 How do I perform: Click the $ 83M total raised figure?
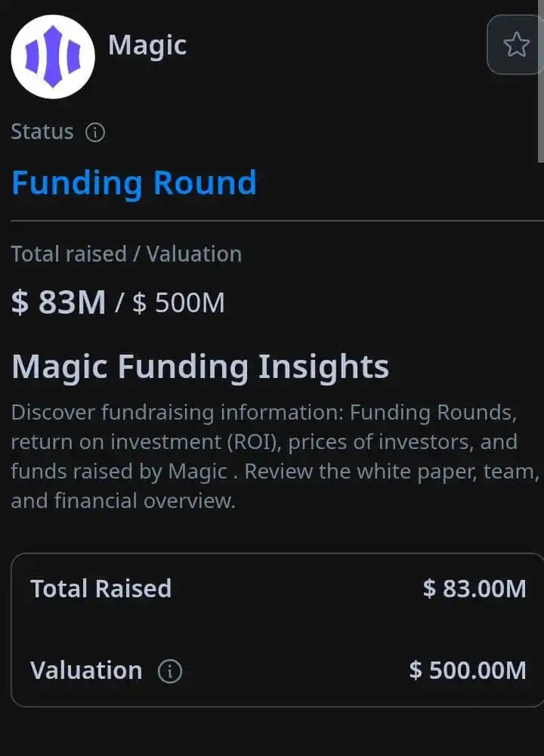click(x=58, y=303)
